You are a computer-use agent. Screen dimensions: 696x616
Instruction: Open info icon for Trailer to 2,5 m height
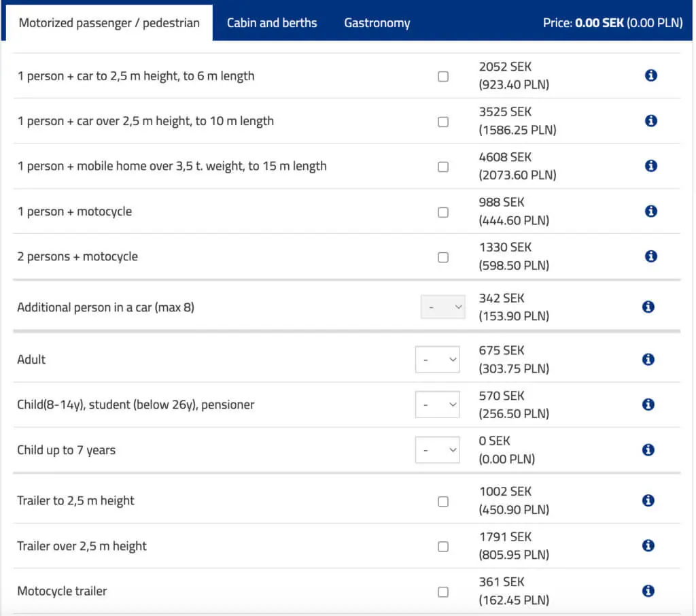pos(648,500)
